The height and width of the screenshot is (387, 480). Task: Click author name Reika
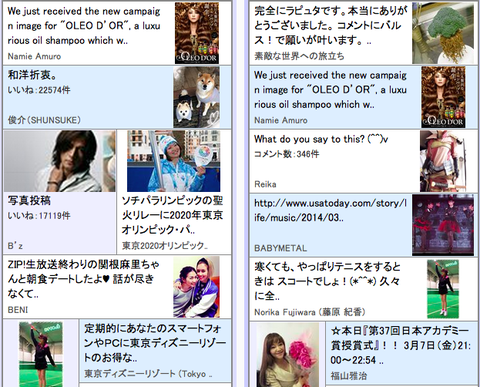click(265, 184)
